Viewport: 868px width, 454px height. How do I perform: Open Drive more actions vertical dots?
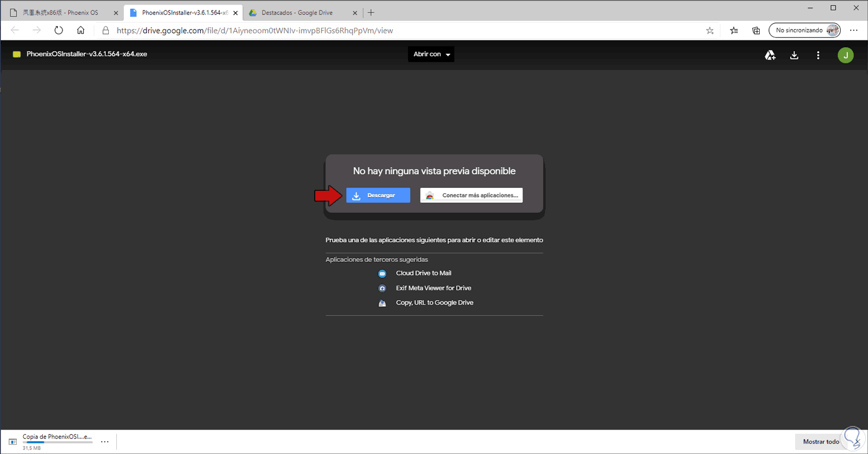tap(818, 55)
